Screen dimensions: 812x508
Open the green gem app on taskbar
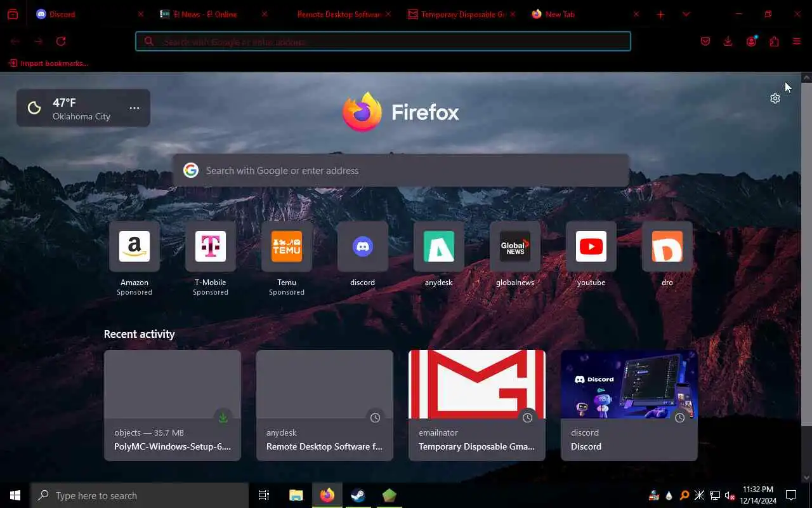(390, 495)
